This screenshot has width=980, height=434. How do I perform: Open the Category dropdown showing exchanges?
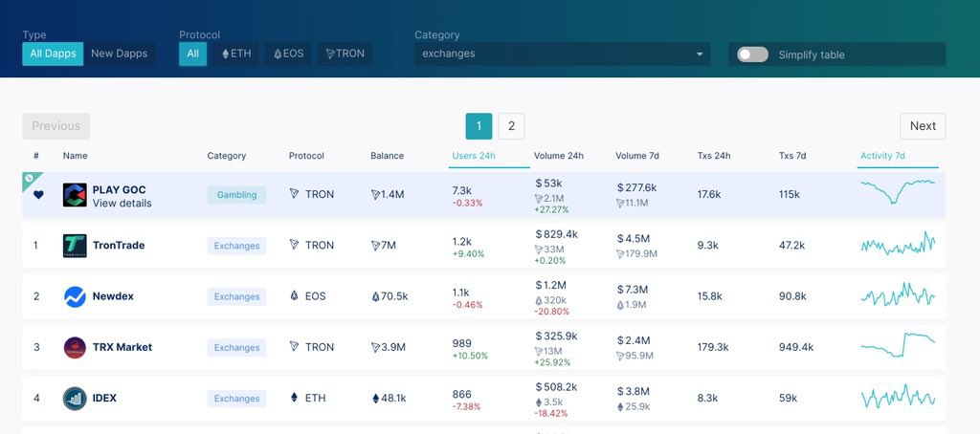coord(563,54)
